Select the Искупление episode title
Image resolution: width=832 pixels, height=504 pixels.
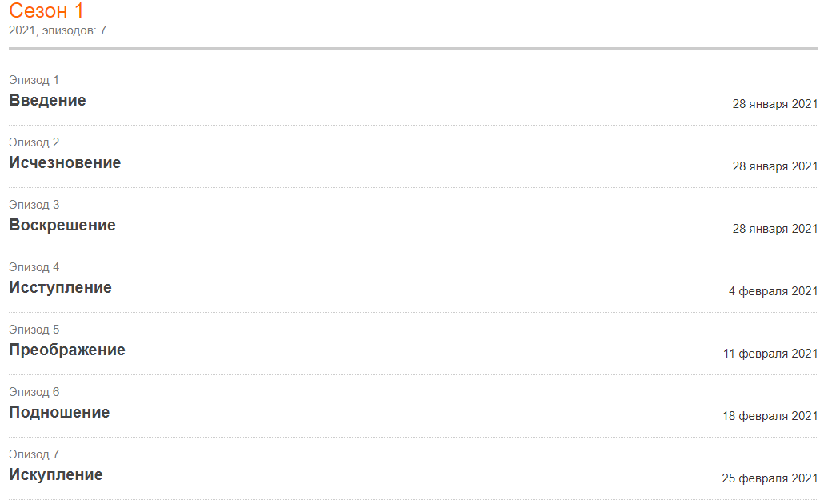[56, 475]
